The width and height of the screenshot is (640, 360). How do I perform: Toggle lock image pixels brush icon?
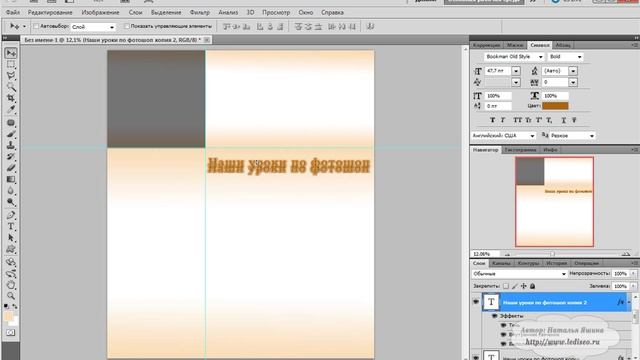pyautogui.click(x=515, y=286)
